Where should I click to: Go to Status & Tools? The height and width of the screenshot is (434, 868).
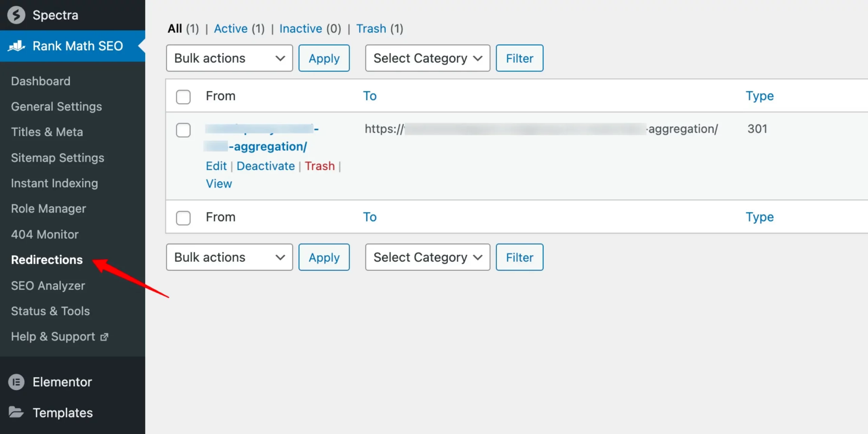coord(51,311)
